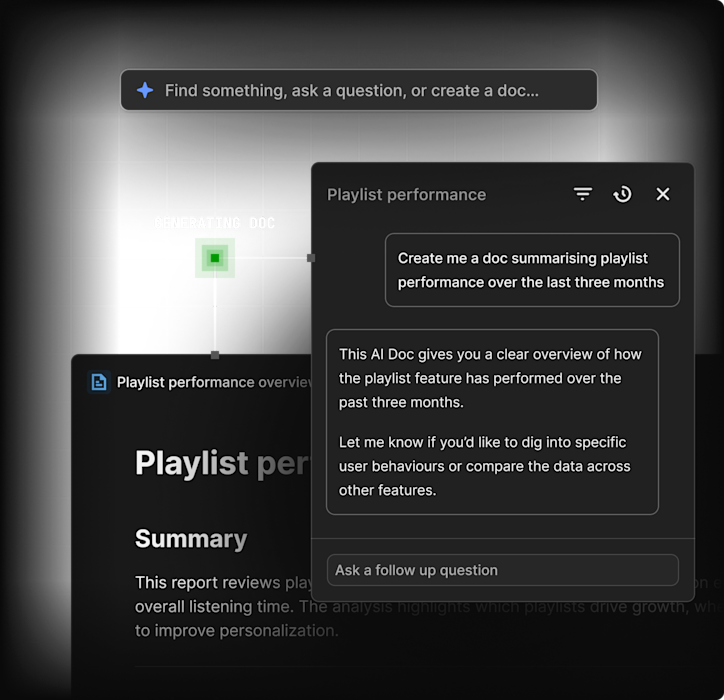This screenshot has width=724, height=700.
Task: Click the 'Summary' heading in the document
Action: click(x=191, y=538)
